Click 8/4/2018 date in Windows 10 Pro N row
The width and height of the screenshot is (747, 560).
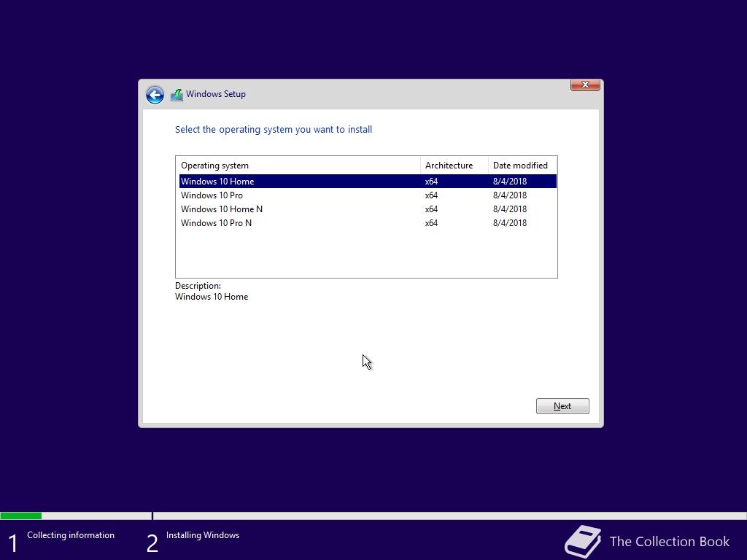pyautogui.click(x=510, y=223)
